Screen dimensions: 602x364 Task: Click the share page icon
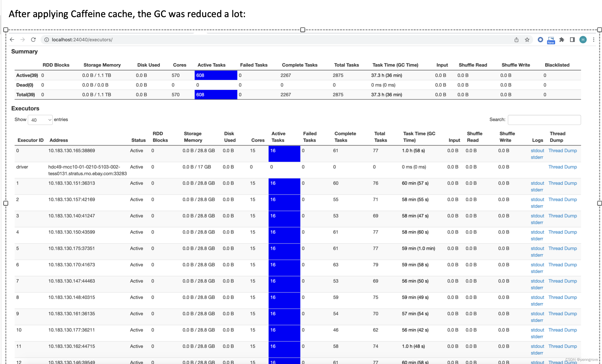[x=516, y=40]
